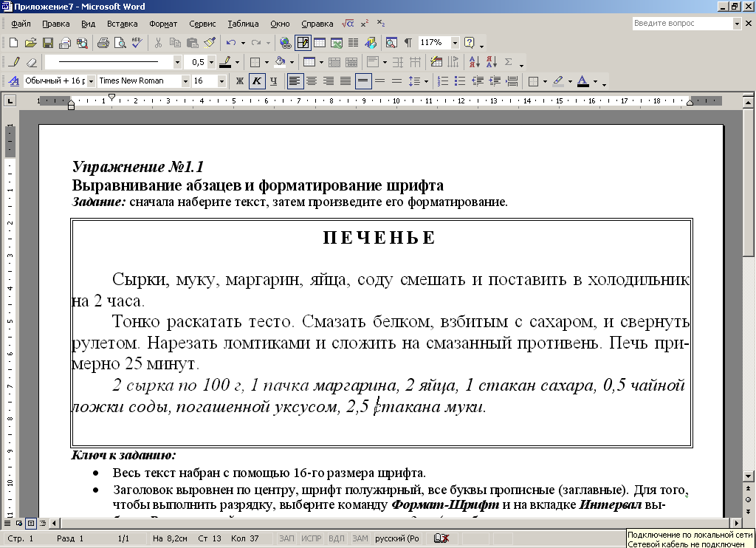This screenshot has height=548, width=756.
Task: Click the numbered list icon
Action: click(x=443, y=81)
